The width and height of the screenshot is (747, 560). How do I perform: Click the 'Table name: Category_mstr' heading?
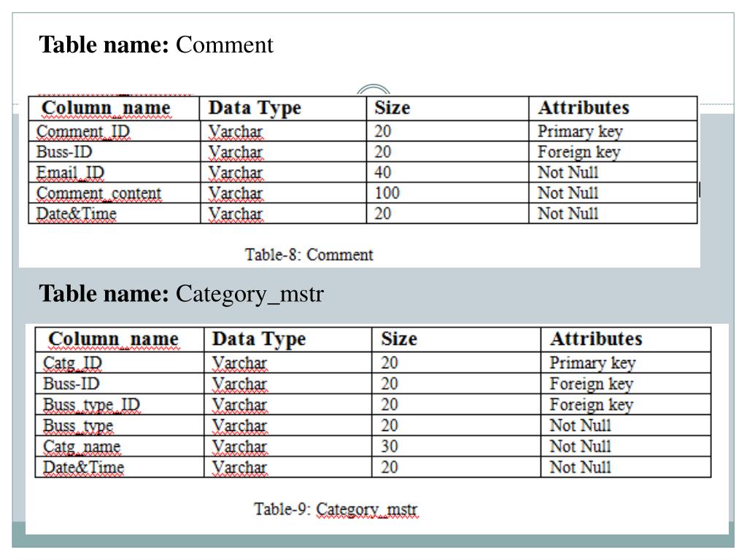[182, 294]
